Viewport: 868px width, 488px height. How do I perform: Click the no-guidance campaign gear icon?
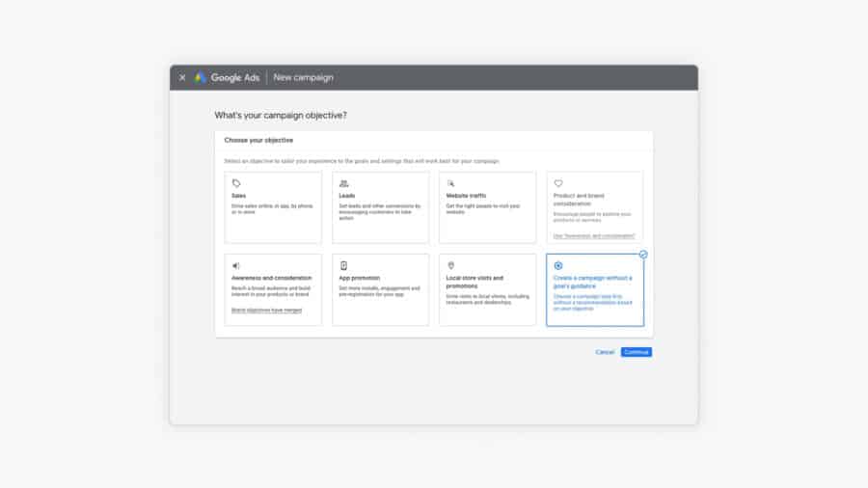[x=558, y=265]
